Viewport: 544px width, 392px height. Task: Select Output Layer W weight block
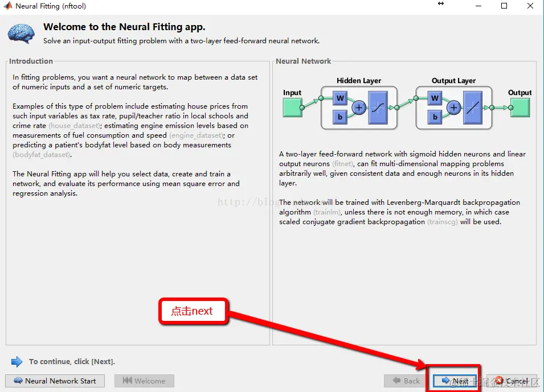tap(435, 98)
